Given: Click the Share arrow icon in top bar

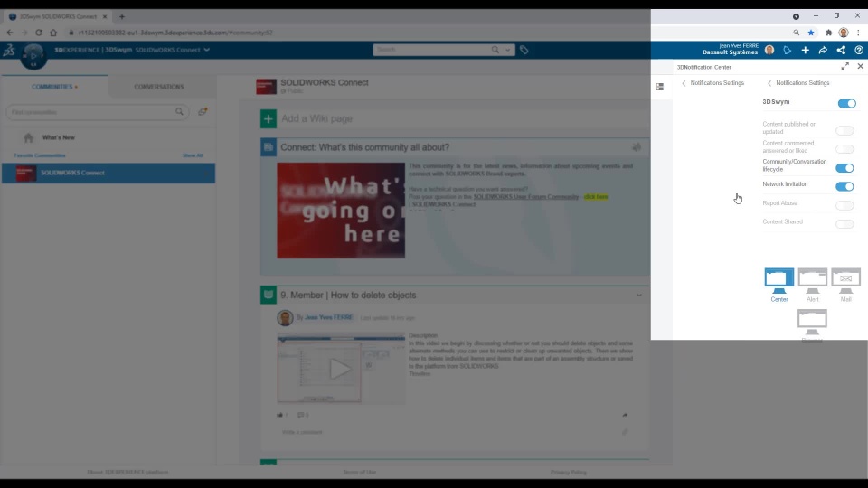Looking at the screenshot, I should coord(823,51).
